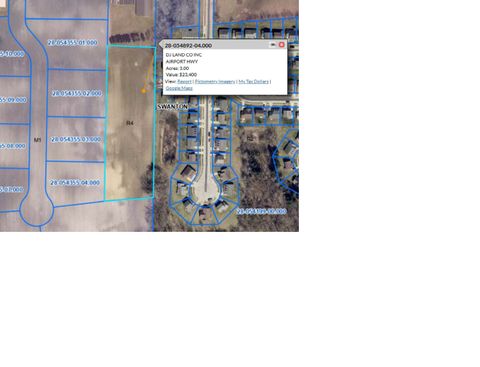This screenshot has height=367, width=480.
Task: Open the My Tax Dollars link
Action: tap(254, 81)
